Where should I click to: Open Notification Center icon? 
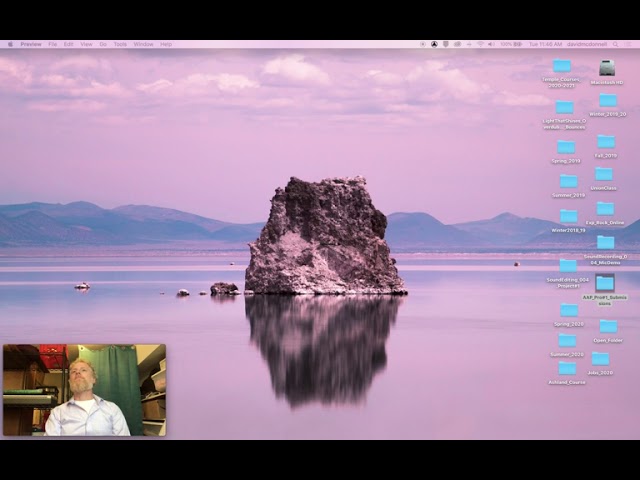pos(629,44)
